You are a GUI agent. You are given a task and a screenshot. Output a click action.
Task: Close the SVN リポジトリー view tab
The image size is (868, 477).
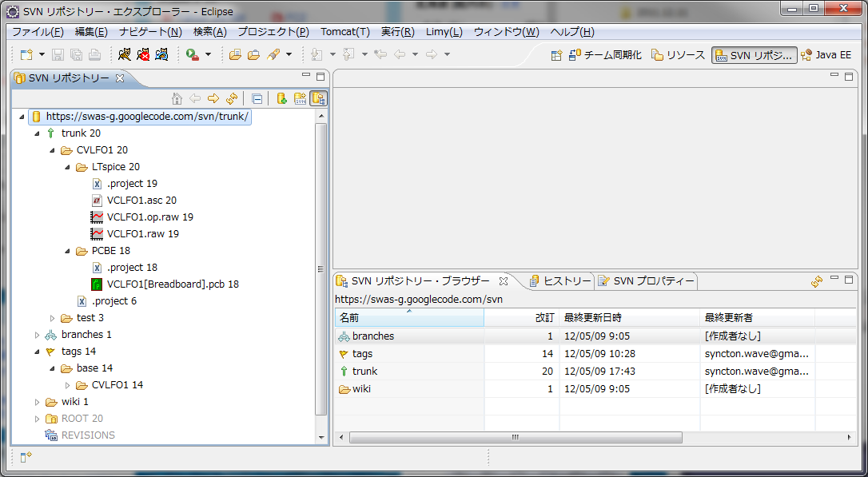[x=119, y=78]
